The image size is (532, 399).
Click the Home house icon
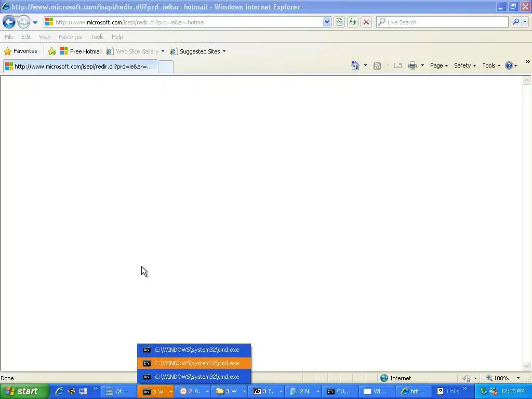click(x=355, y=65)
